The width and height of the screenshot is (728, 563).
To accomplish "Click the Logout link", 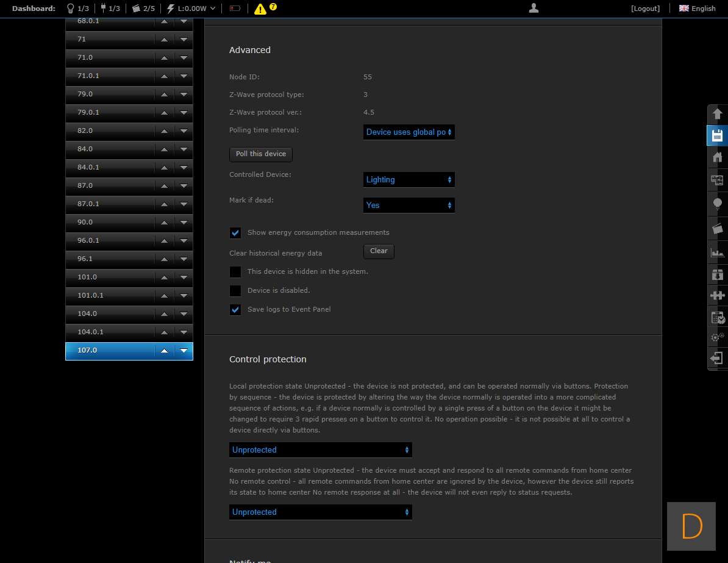I will pos(645,9).
